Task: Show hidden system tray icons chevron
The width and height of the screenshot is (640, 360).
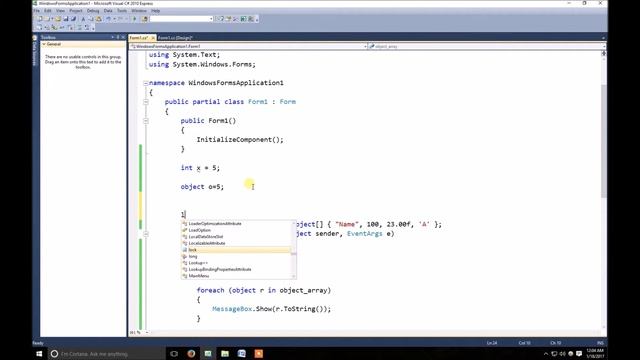Action: pos(546,353)
